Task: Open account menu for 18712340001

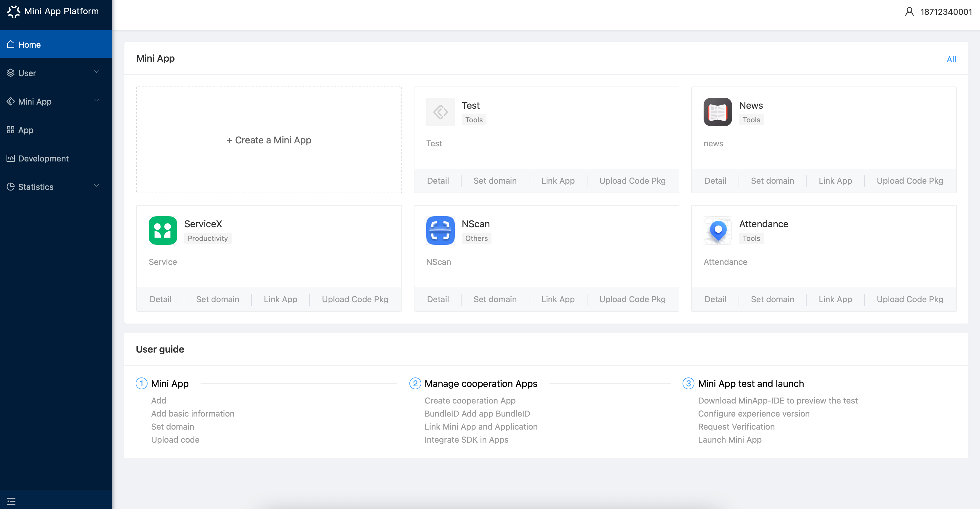Action: (x=938, y=12)
